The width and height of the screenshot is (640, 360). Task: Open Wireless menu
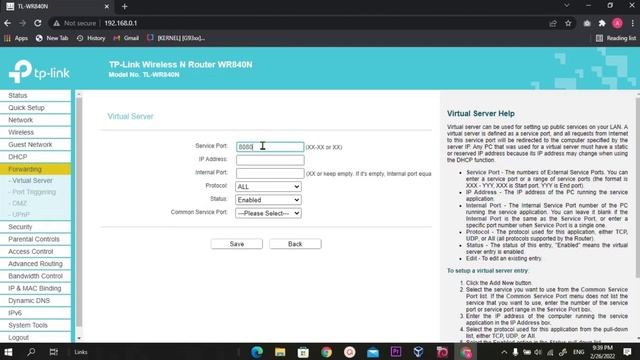(x=36, y=132)
